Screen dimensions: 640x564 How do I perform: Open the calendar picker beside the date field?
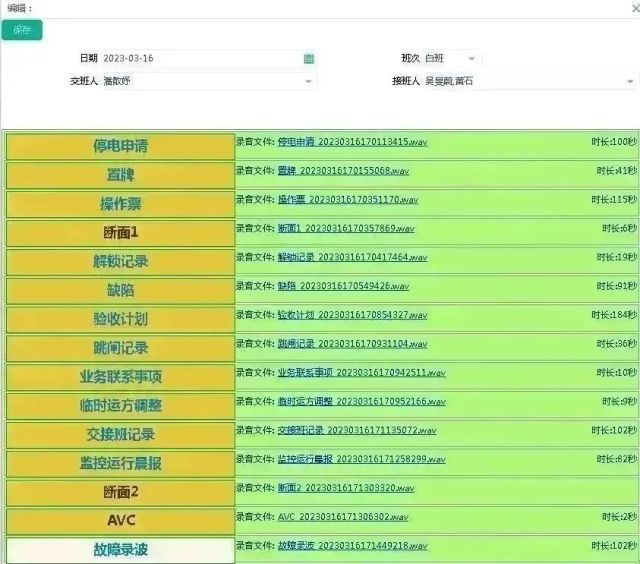(x=309, y=59)
